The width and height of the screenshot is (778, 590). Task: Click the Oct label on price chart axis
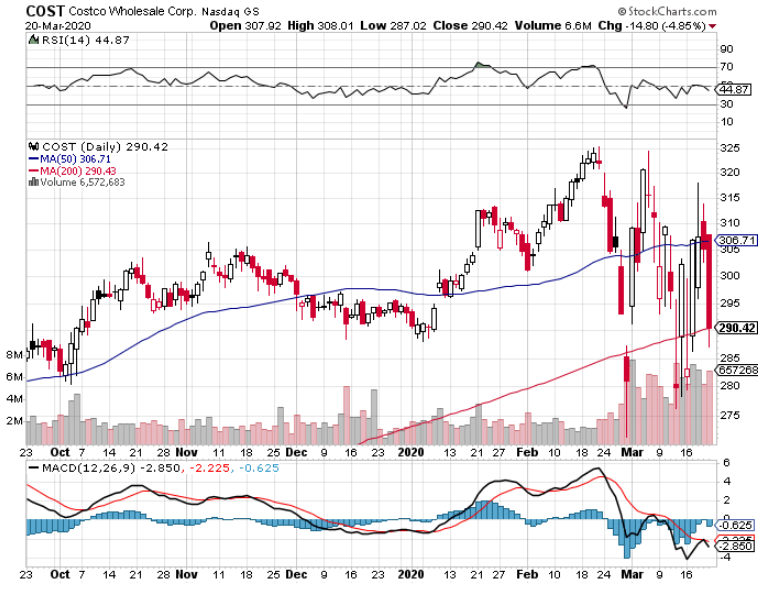click(x=60, y=453)
